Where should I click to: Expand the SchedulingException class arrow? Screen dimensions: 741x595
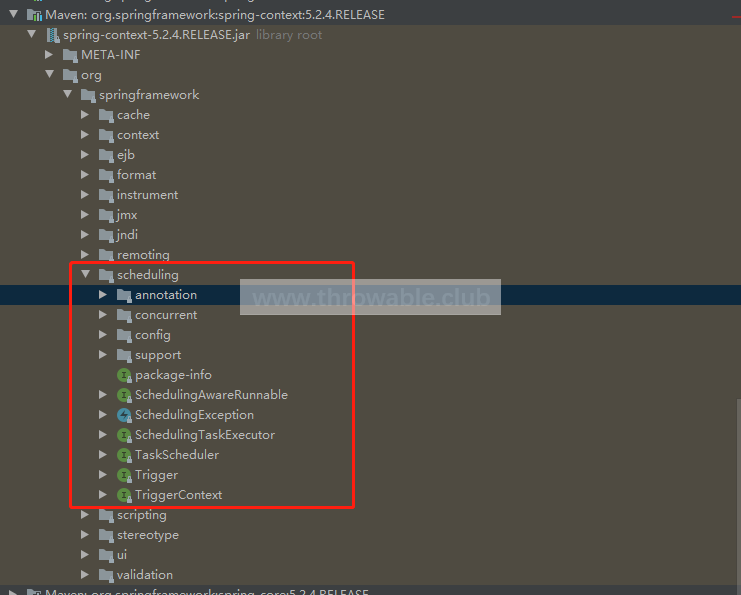(103, 415)
